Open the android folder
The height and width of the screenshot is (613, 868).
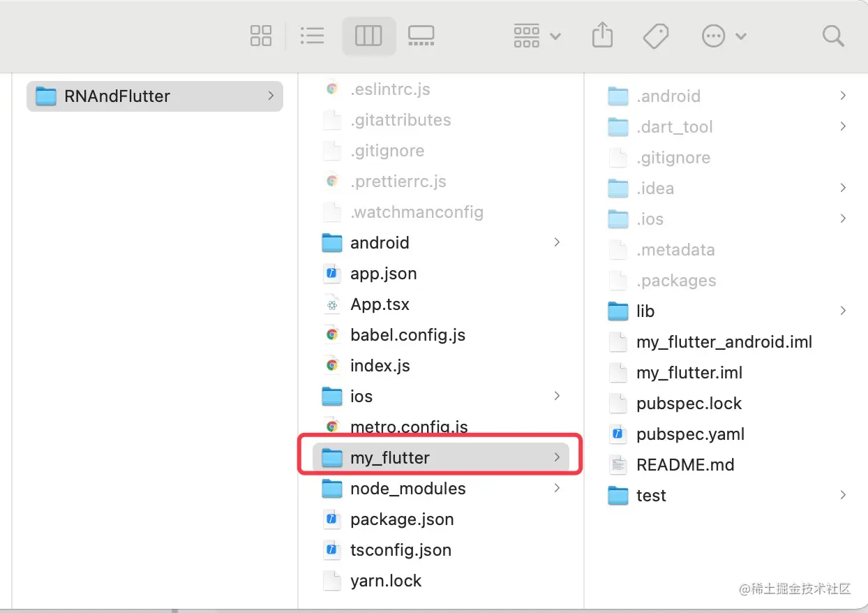(380, 243)
